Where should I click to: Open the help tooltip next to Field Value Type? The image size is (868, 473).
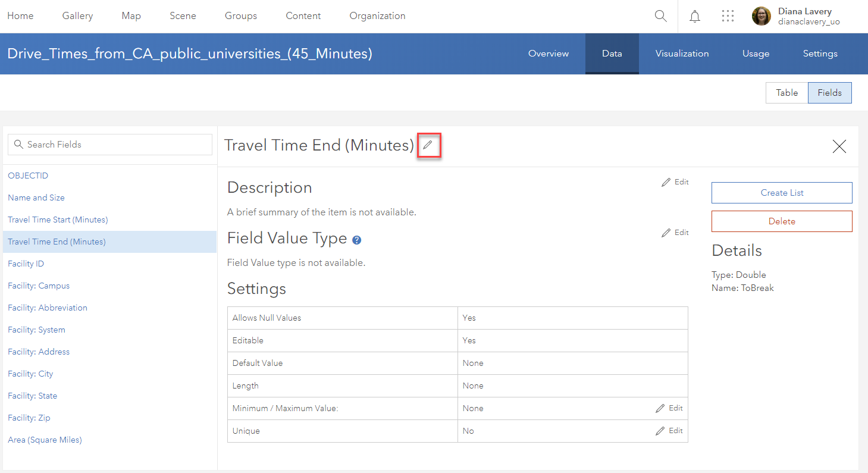tap(356, 240)
